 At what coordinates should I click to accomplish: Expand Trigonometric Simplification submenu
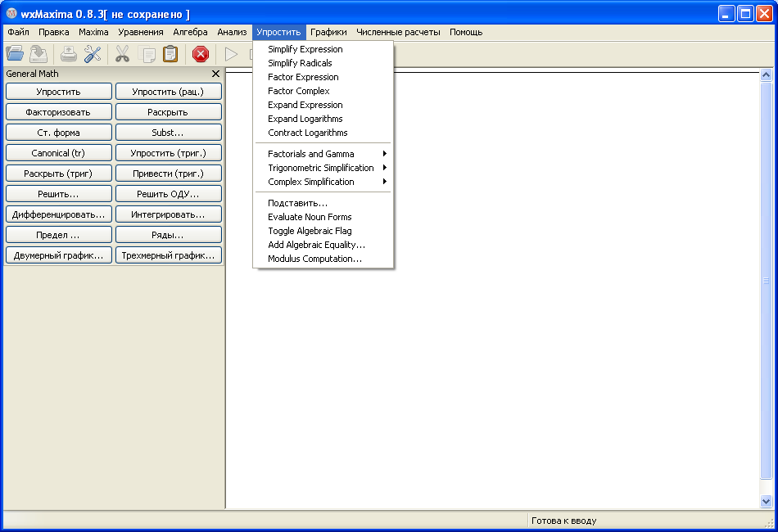coord(323,168)
